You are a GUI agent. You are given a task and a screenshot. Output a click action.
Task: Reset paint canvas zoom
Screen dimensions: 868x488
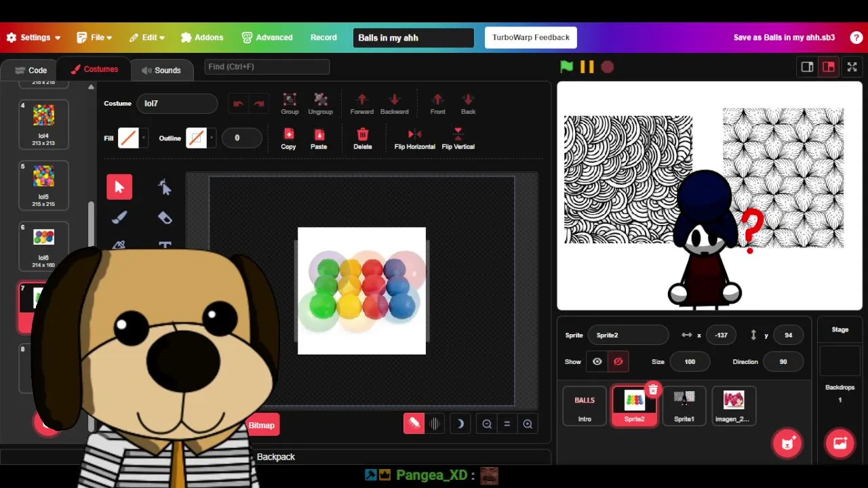507,424
